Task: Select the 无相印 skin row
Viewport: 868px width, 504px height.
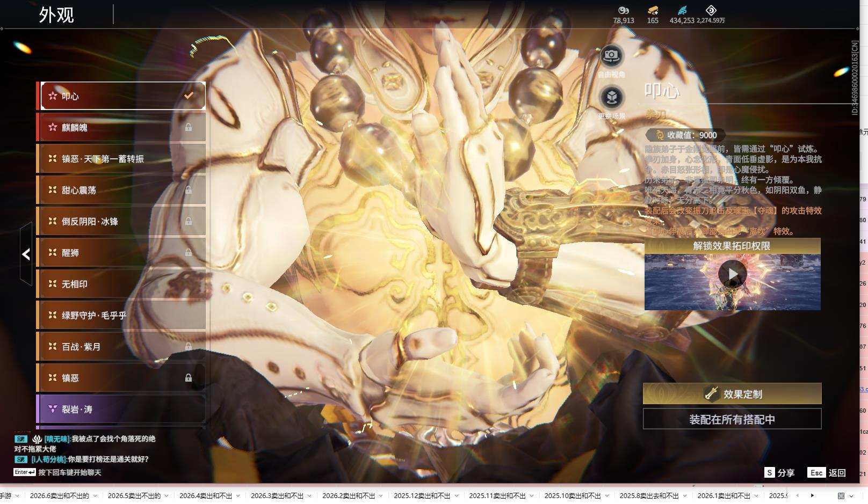Action: [x=121, y=283]
